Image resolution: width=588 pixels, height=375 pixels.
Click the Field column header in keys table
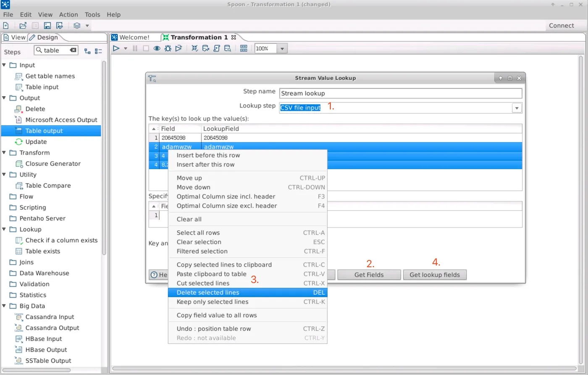(x=180, y=128)
